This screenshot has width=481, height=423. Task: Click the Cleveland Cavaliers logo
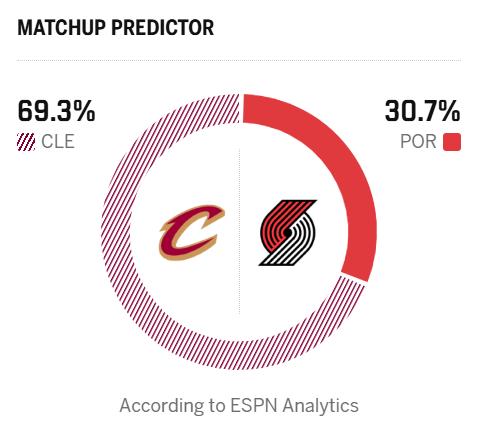point(192,232)
